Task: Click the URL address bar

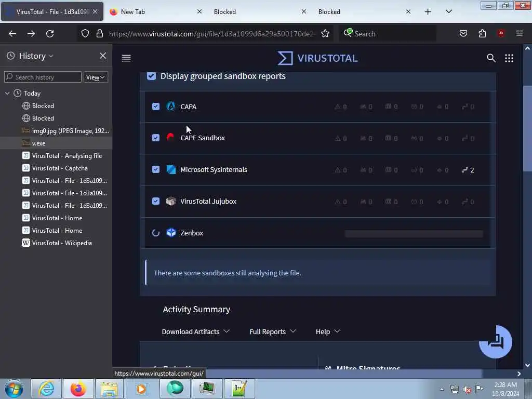Action: pyautogui.click(x=212, y=34)
